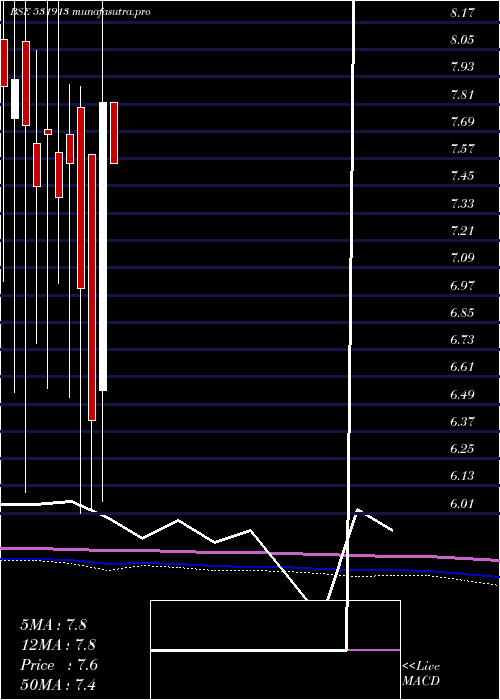Click the 7.33 price axis label

pos(462,204)
